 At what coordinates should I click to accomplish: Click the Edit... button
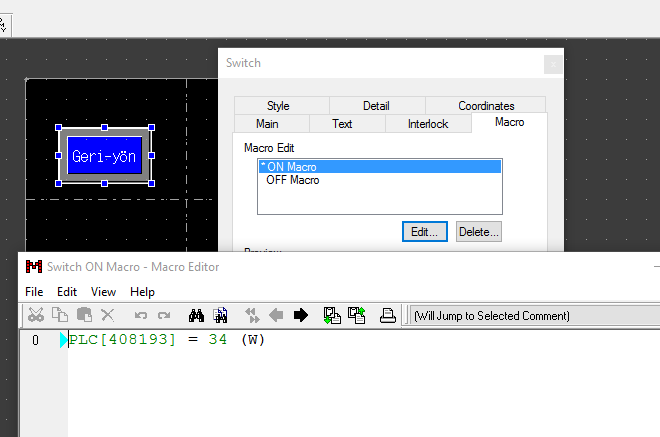[x=425, y=231]
